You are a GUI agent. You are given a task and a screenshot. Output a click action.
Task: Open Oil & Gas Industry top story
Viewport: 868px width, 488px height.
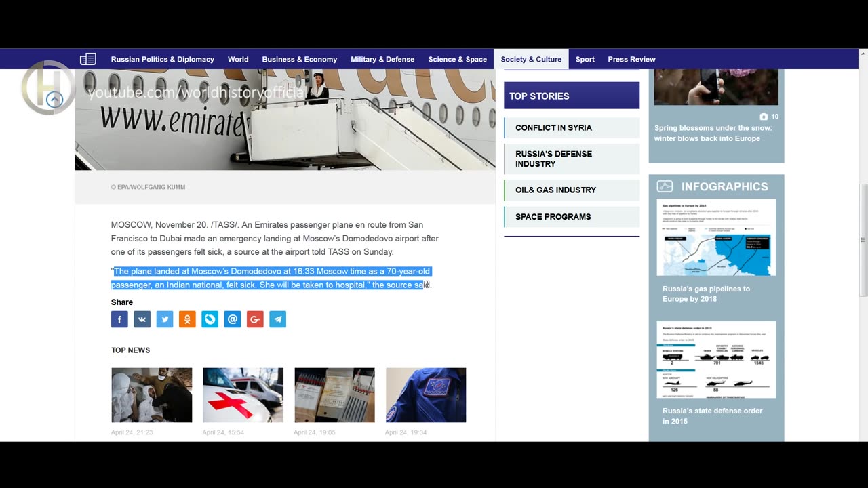(572, 190)
